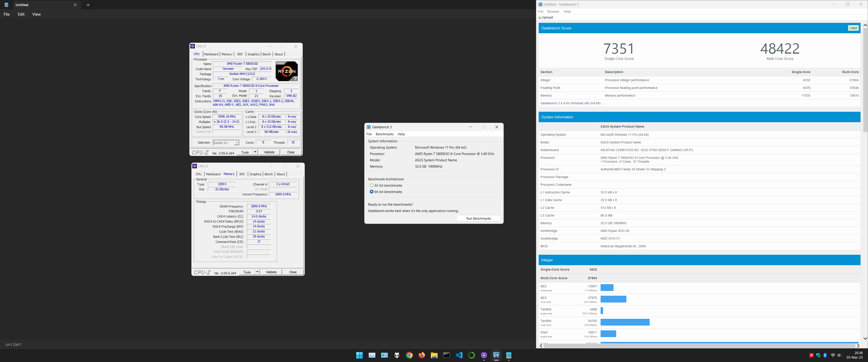Click Run Benchmarks button
Image resolution: width=868 pixels, height=362 pixels.
click(479, 219)
